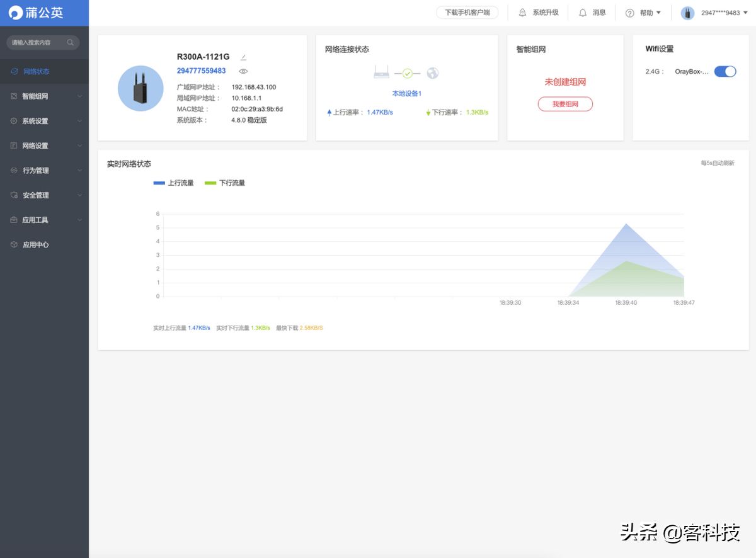The image size is (756, 558).
Task: Click the search magnifier icon in sidebar
Action: point(71,43)
